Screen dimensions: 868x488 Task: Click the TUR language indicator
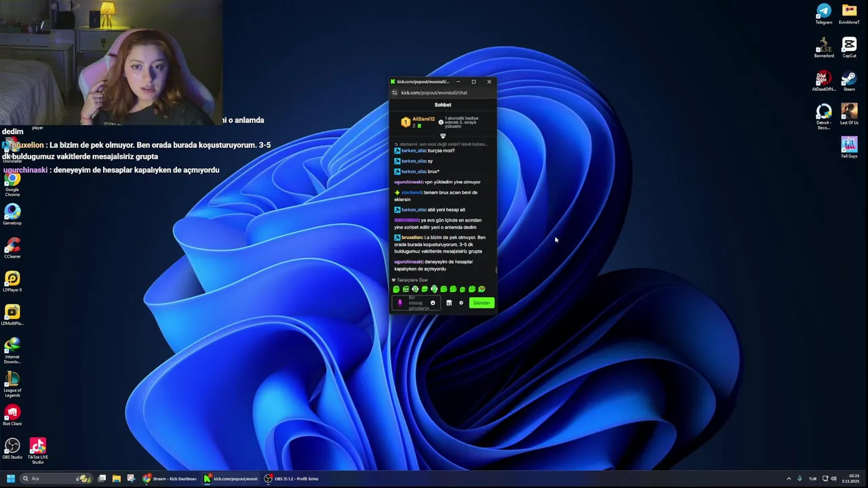pyautogui.click(x=812, y=479)
